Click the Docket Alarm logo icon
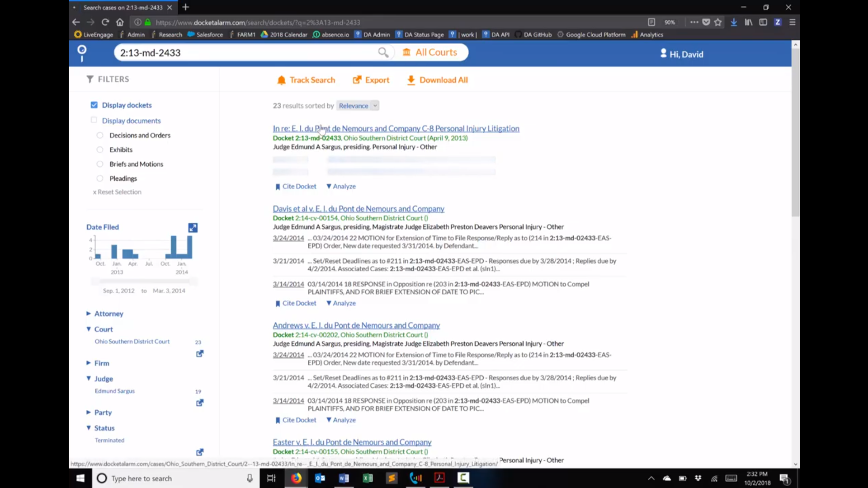 (82, 53)
